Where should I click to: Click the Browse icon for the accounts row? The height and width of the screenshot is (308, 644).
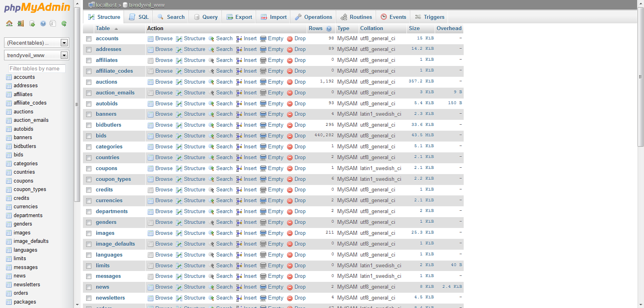[x=151, y=39]
